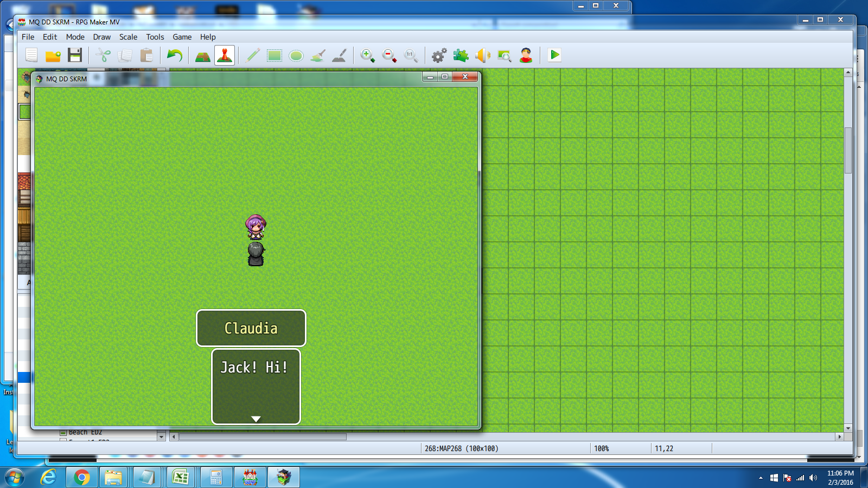
Task: Open project with the folder icon
Action: pyautogui.click(x=53, y=55)
